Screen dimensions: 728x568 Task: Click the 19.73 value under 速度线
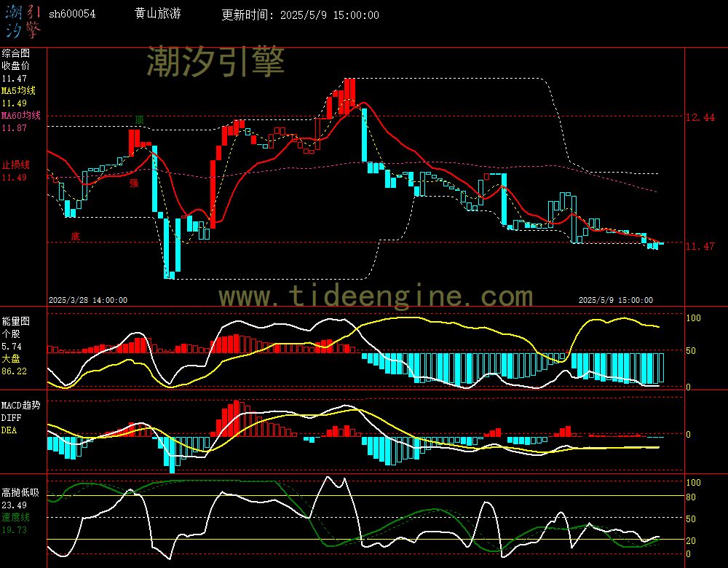tap(14, 530)
